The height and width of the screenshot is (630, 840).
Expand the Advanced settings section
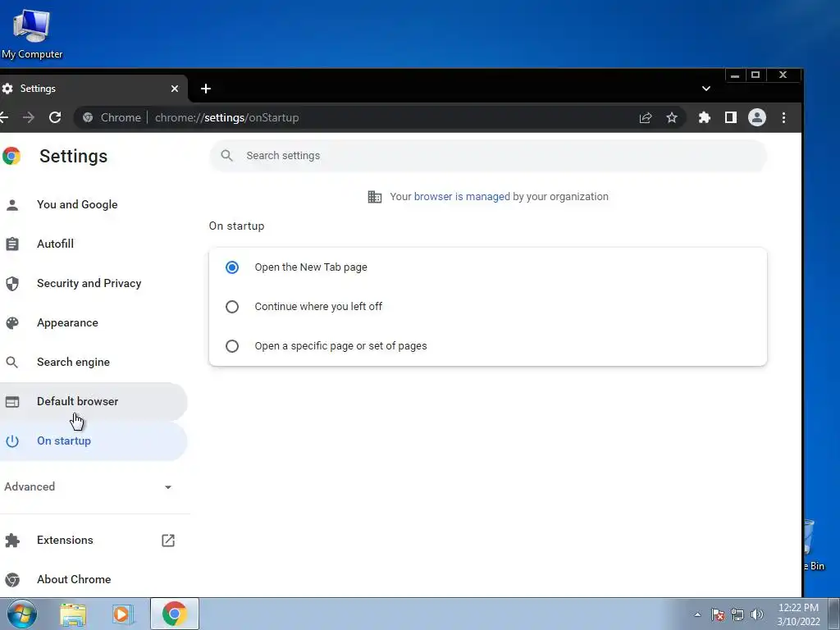coord(89,486)
